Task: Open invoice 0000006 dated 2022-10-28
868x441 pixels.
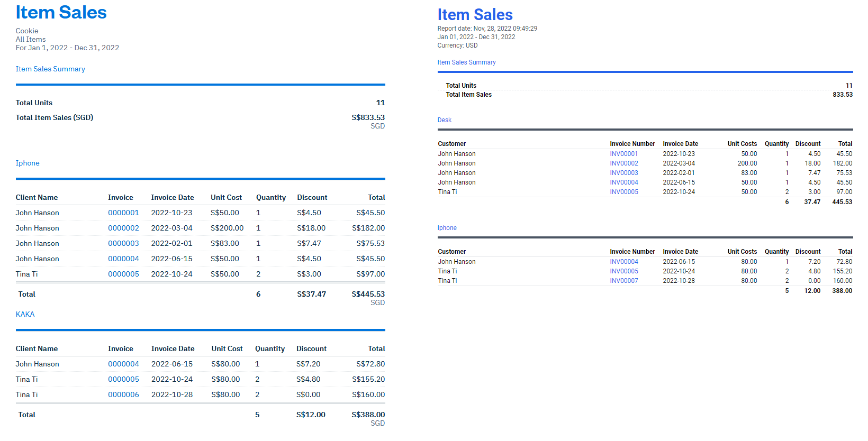Action: coord(123,394)
